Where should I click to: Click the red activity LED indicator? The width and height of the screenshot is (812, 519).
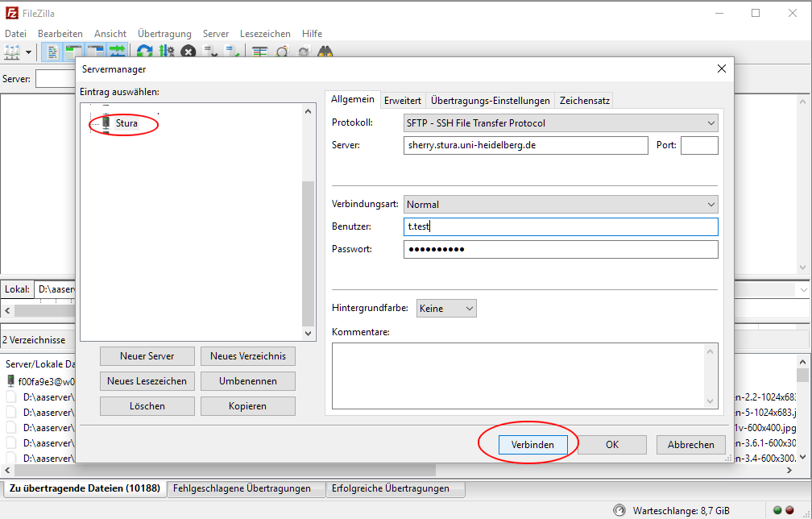(x=789, y=510)
